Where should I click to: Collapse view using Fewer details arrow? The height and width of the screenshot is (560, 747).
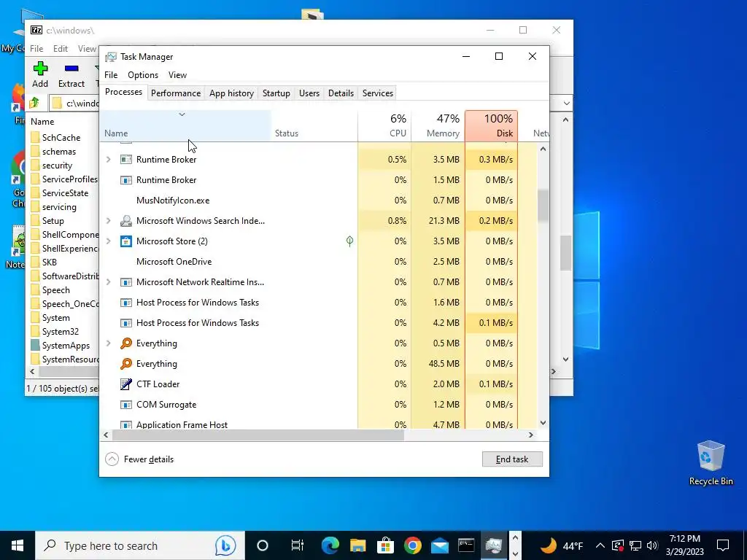tap(112, 459)
